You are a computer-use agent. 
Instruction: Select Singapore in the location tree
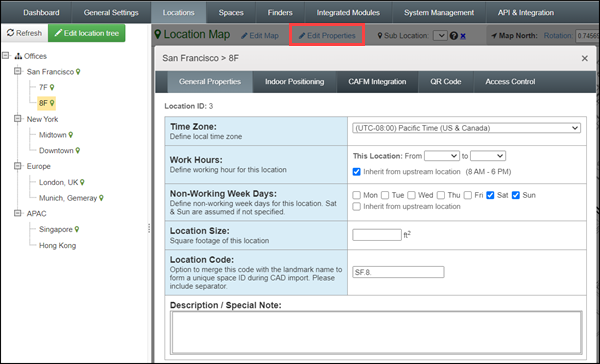click(x=55, y=230)
